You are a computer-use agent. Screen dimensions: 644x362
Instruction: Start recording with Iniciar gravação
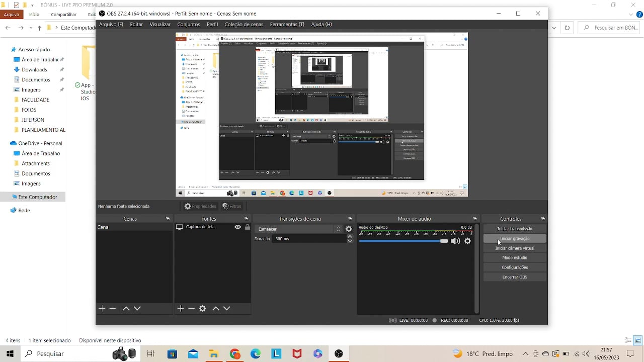515,238
